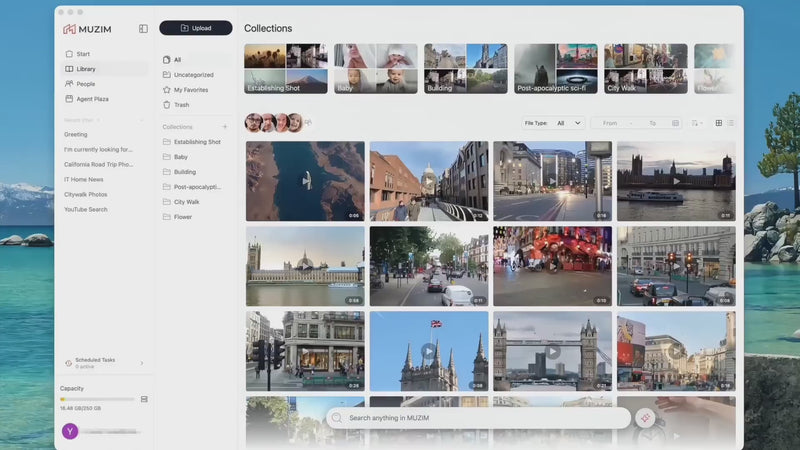
Task: Open Building folder in sidebar
Action: point(185,172)
